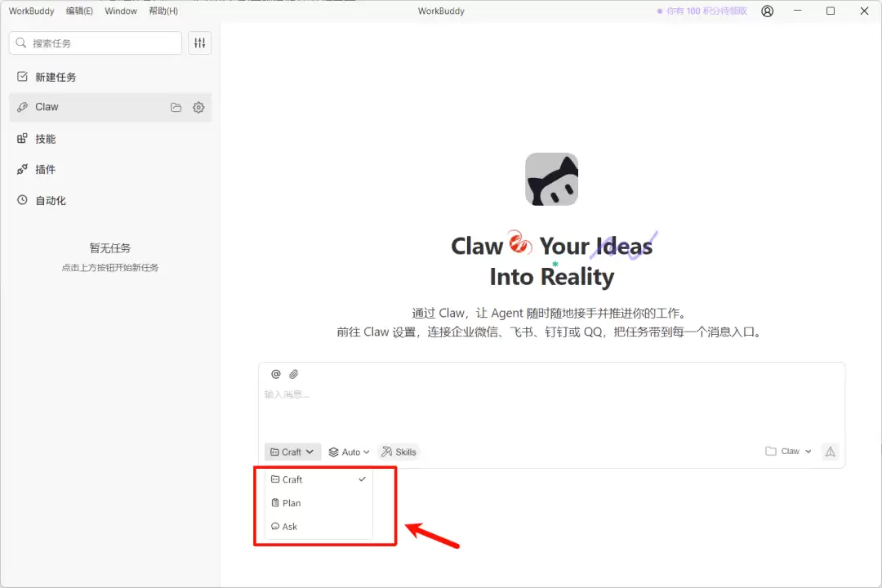
Task: Expand the Auto model dropdown
Action: coord(349,452)
